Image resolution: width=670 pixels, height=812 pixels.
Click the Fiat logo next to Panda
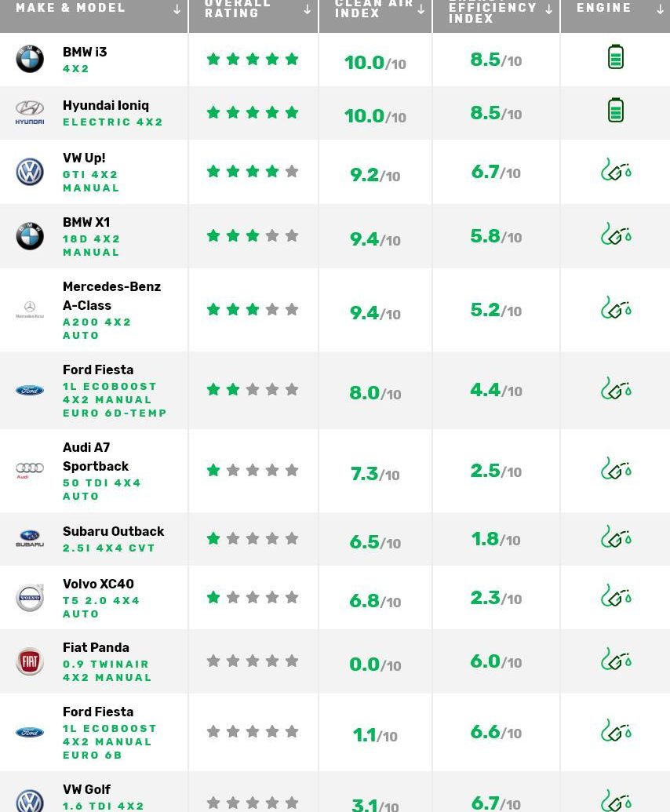pos(30,661)
